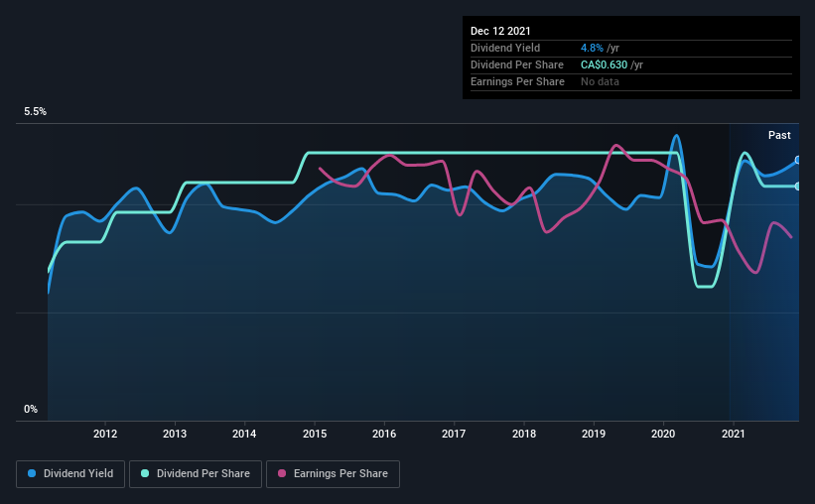Select the teal Dividend Per Share endpoint marker
The height and width of the screenshot is (504, 815).
pos(797,186)
